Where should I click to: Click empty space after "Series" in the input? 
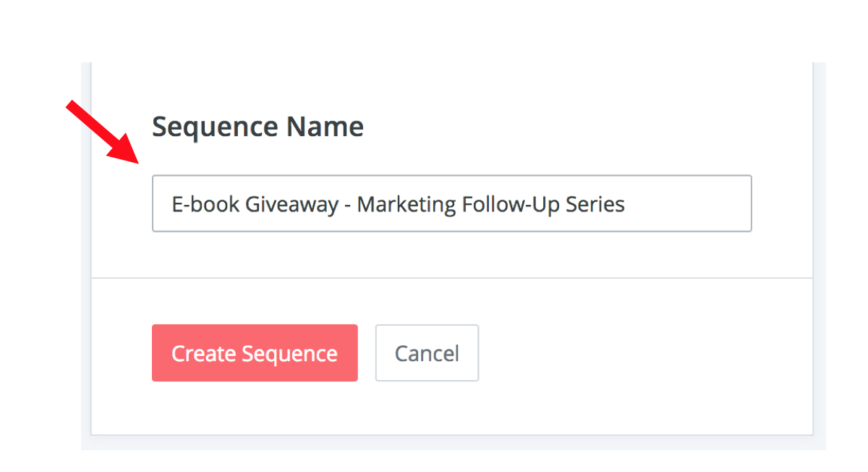click(x=687, y=205)
